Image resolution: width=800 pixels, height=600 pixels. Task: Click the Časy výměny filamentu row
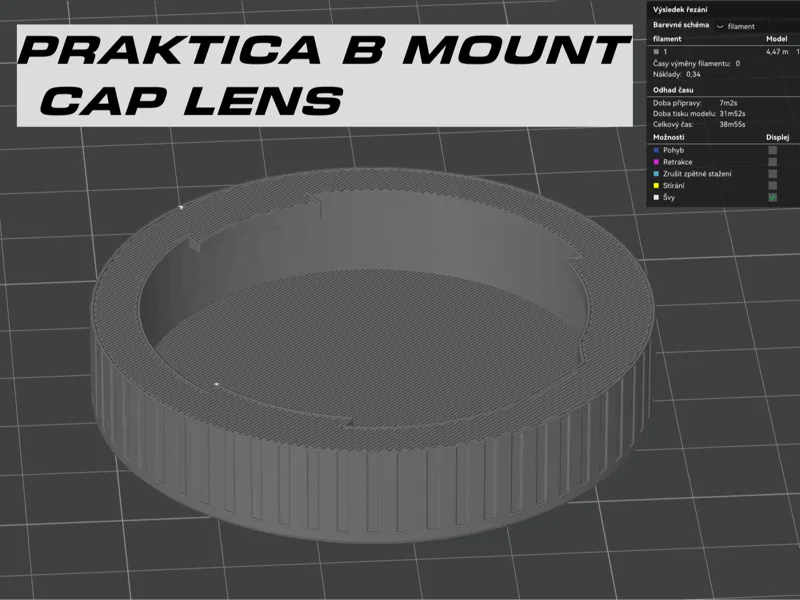[696, 64]
